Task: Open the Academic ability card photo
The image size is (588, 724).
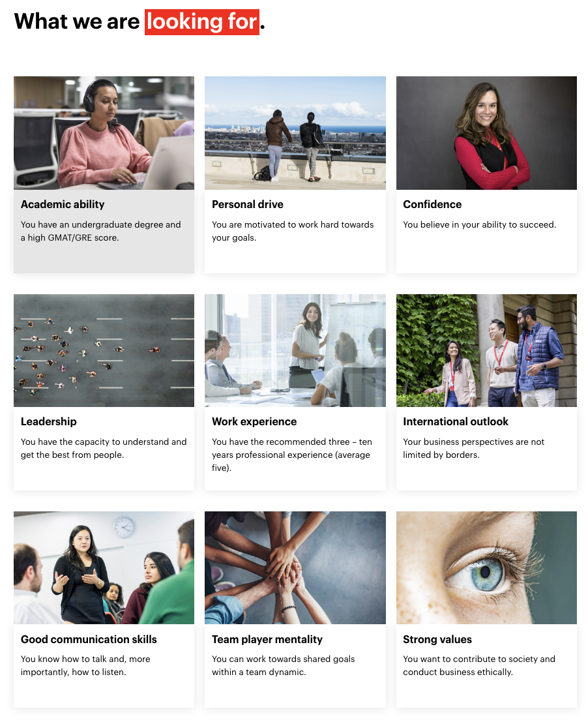Action: pos(104,133)
